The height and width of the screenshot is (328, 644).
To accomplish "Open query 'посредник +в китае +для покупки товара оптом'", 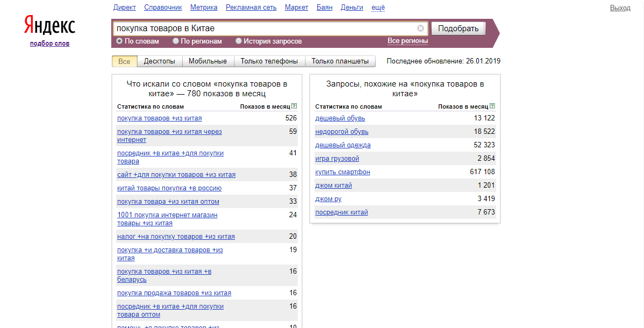I will pyautogui.click(x=170, y=310).
